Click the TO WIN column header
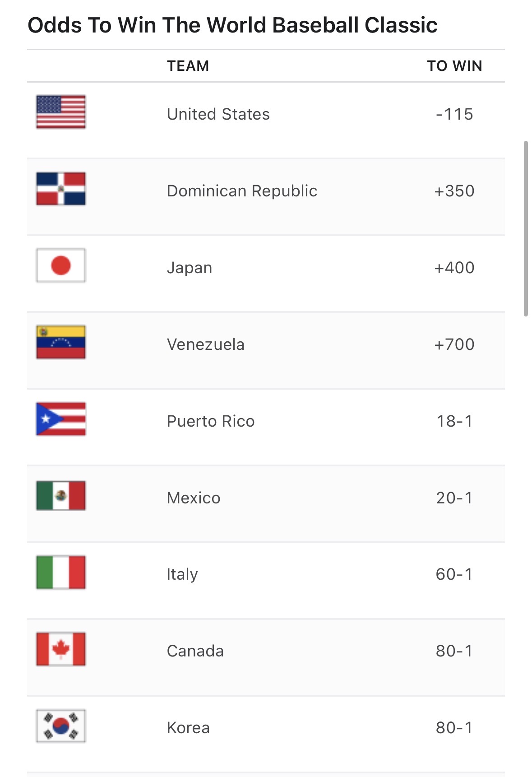 click(x=454, y=66)
